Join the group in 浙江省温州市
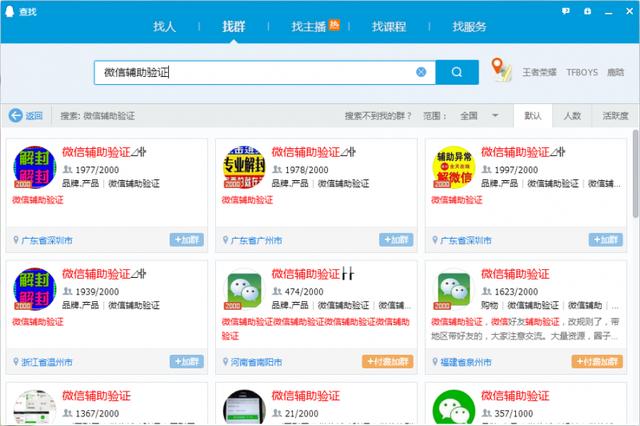The height and width of the screenshot is (426, 640). tap(187, 361)
